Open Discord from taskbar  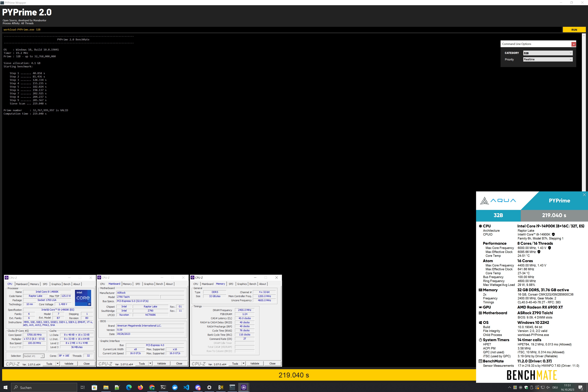pos(198,387)
